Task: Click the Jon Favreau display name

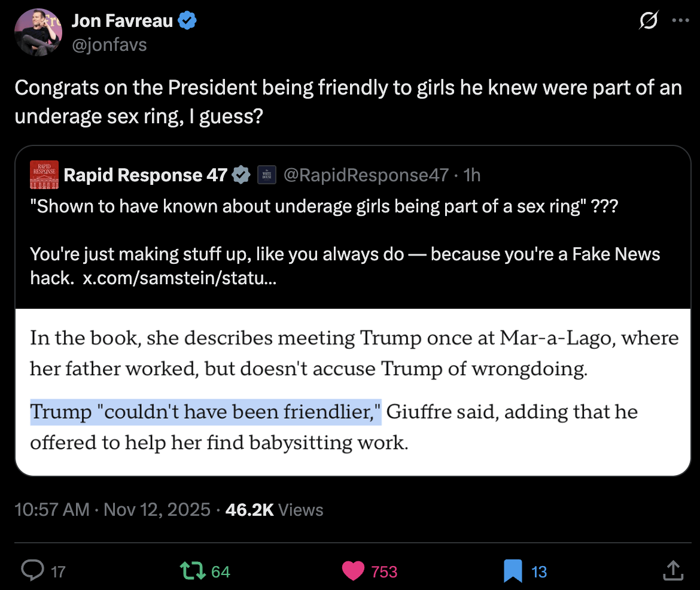Action: [122, 21]
